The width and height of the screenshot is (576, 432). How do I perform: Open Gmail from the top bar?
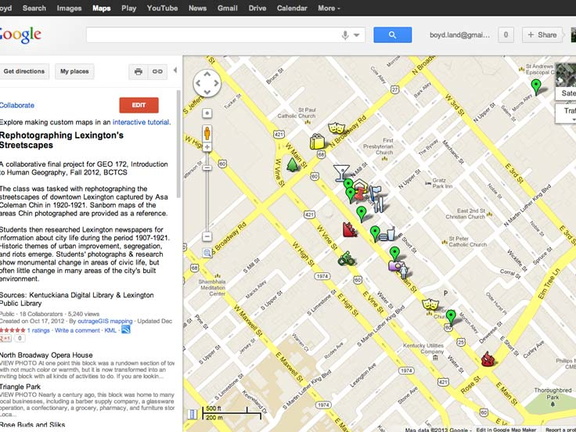(x=227, y=8)
